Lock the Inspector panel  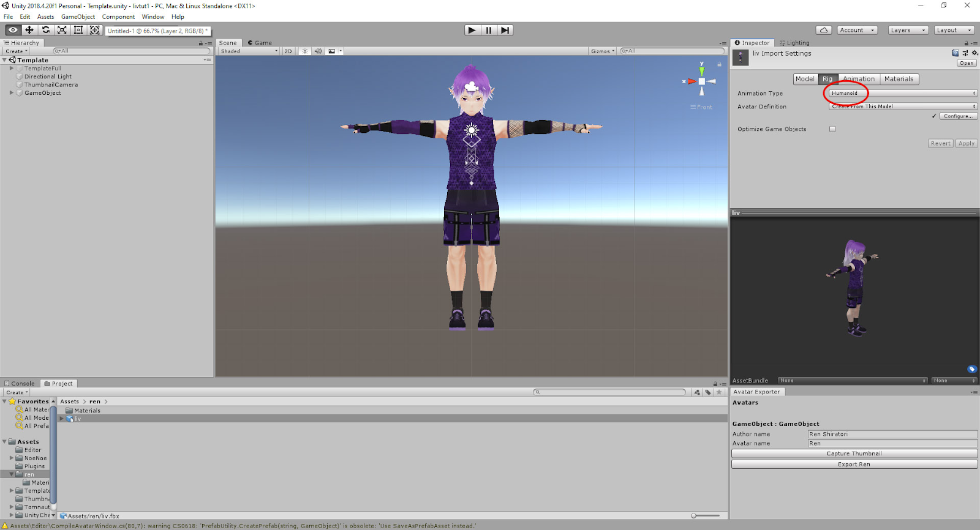pos(966,43)
